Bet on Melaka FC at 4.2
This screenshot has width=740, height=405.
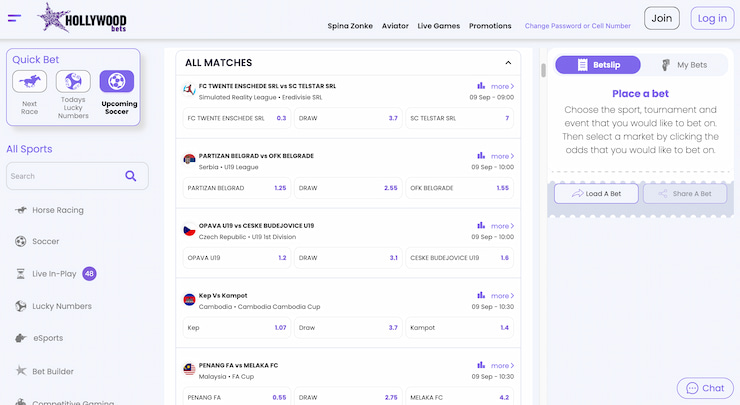(x=459, y=397)
